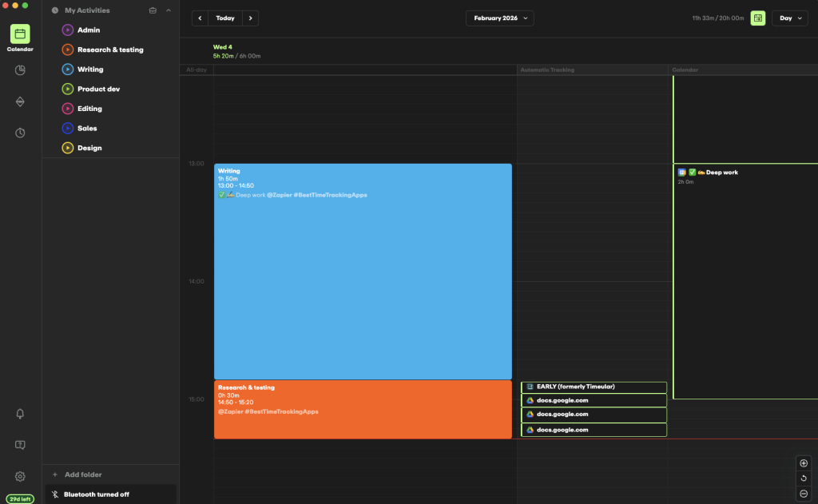Zoom out the calendar timeline
Viewport: 818px width, 504px height.
[x=804, y=494]
